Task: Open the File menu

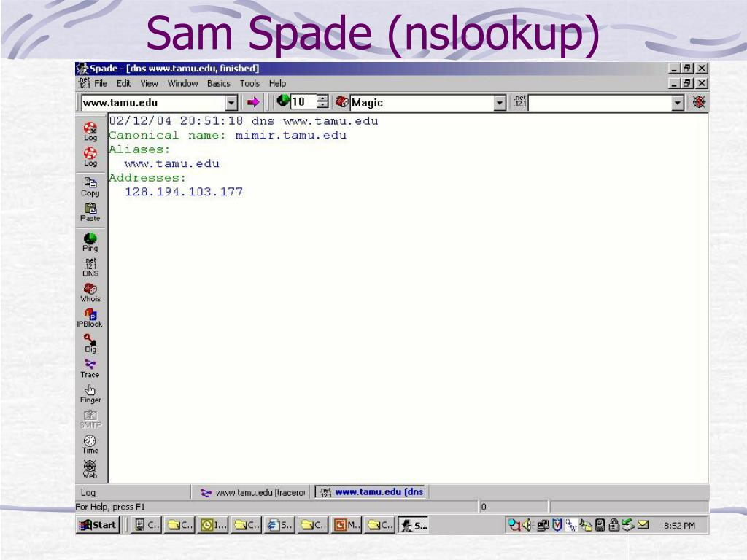Action: coord(101,83)
